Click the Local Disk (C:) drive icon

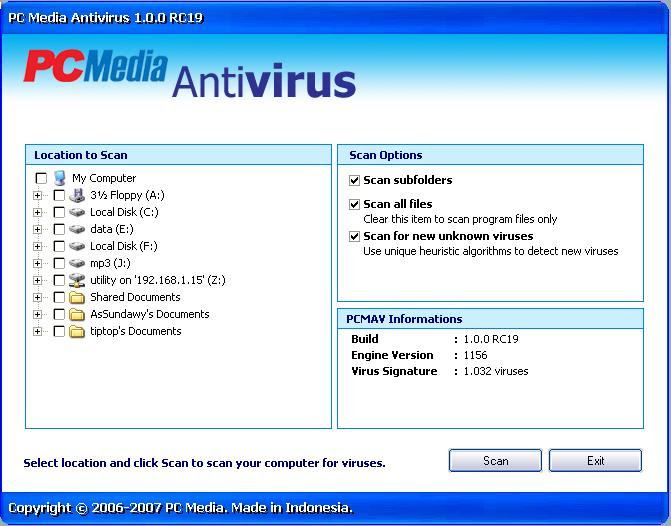[x=77, y=212]
